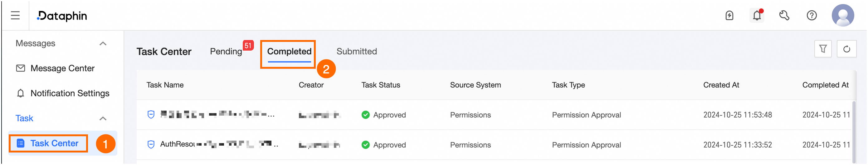Open the AuthResource task name link
Viewport: 868px width, 165px height.
[219, 144]
